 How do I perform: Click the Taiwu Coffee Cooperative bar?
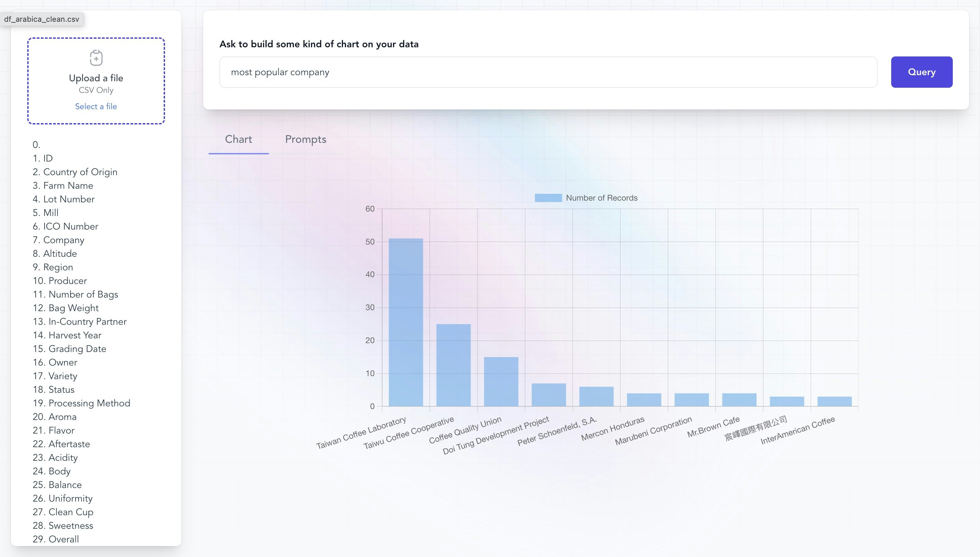pos(453,365)
